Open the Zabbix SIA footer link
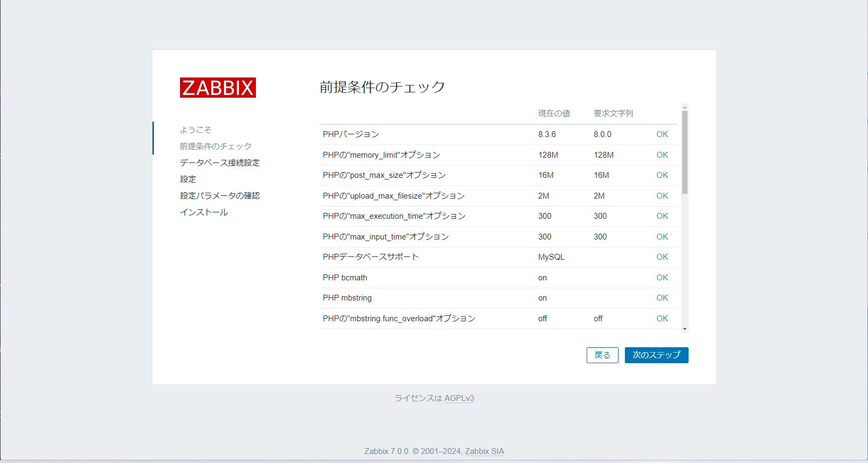This screenshot has width=868, height=463. pos(484,451)
